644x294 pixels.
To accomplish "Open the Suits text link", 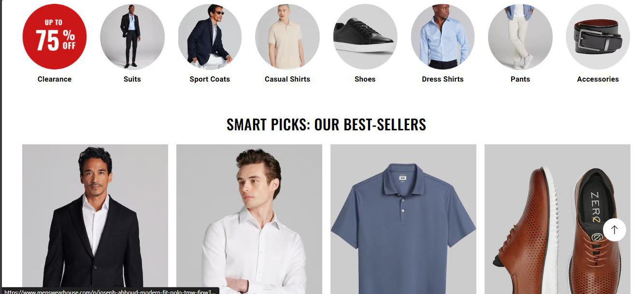I will pyautogui.click(x=132, y=79).
